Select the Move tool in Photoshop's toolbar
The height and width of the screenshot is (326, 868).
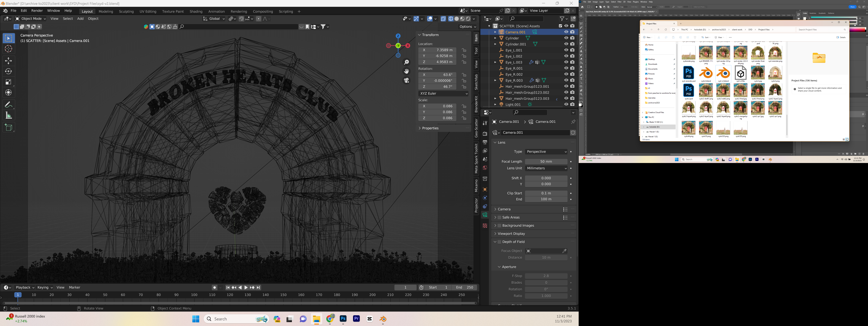[x=581, y=16]
